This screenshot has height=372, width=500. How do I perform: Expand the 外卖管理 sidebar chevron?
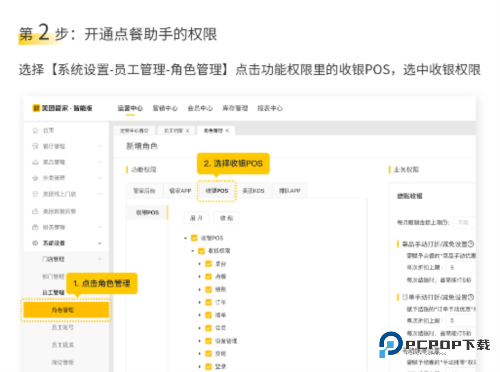click(100, 178)
